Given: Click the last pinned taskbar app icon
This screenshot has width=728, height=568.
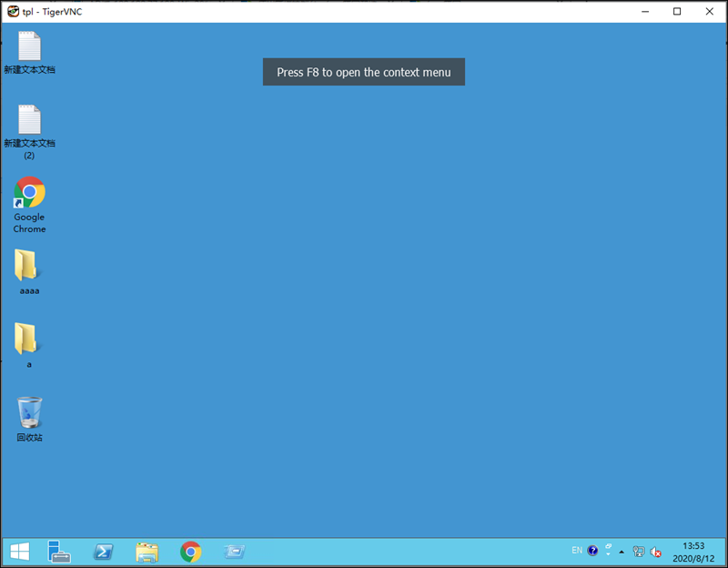Looking at the screenshot, I should pos(234,551).
